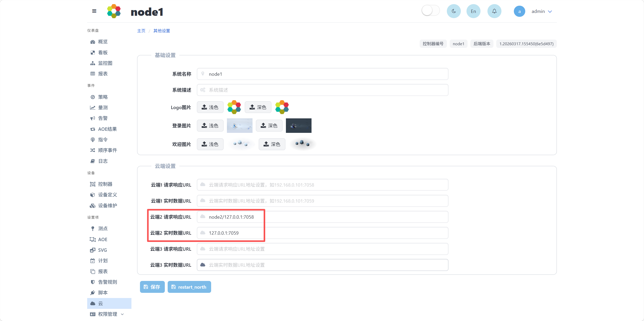Click 云端3 实时数据URL input field

322,265
